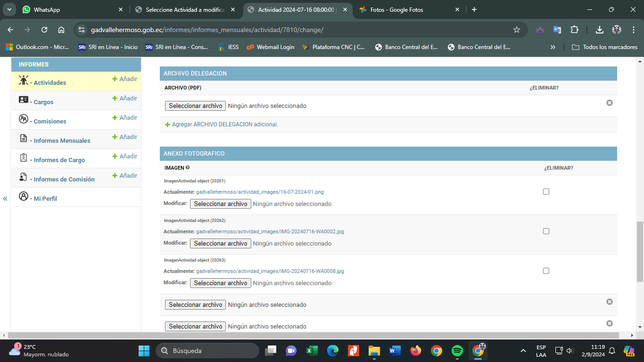Click the help icon next to IMAGEN
This screenshot has width=644, height=362.
(x=188, y=167)
